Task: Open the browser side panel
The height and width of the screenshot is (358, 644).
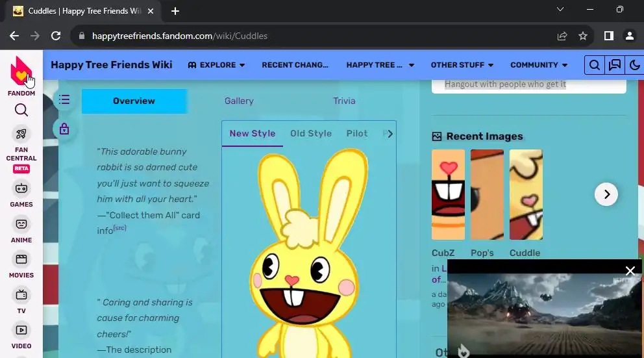Action: 609,36
